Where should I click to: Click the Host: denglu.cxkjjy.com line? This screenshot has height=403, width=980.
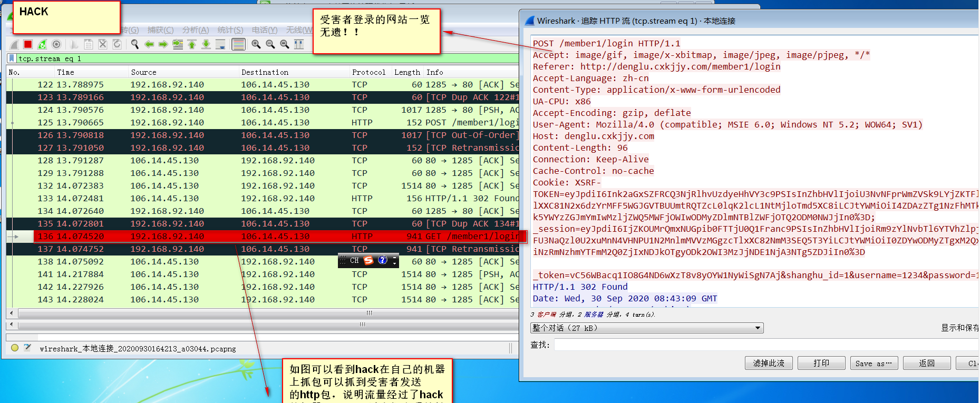click(593, 136)
